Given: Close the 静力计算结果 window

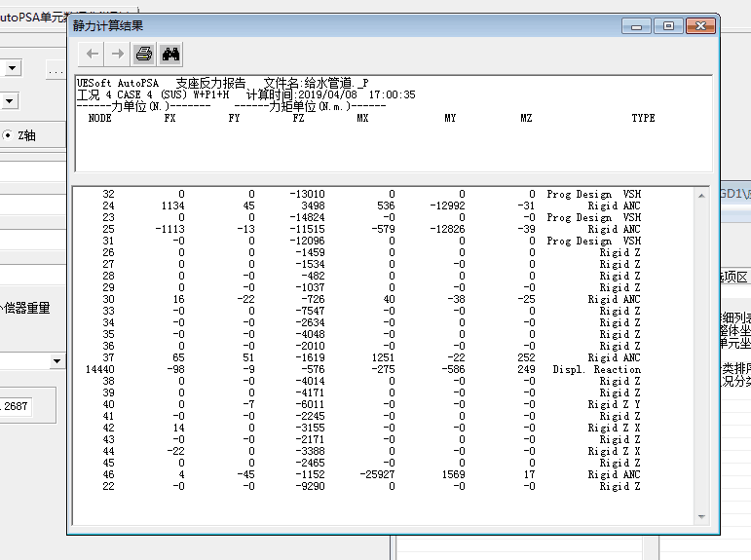Looking at the screenshot, I should [698, 26].
